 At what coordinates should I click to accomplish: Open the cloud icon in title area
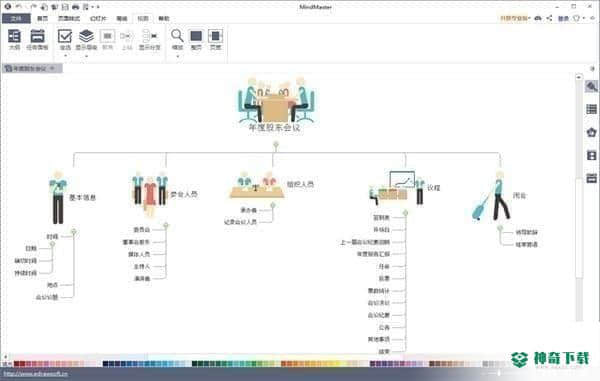pos(538,18)
